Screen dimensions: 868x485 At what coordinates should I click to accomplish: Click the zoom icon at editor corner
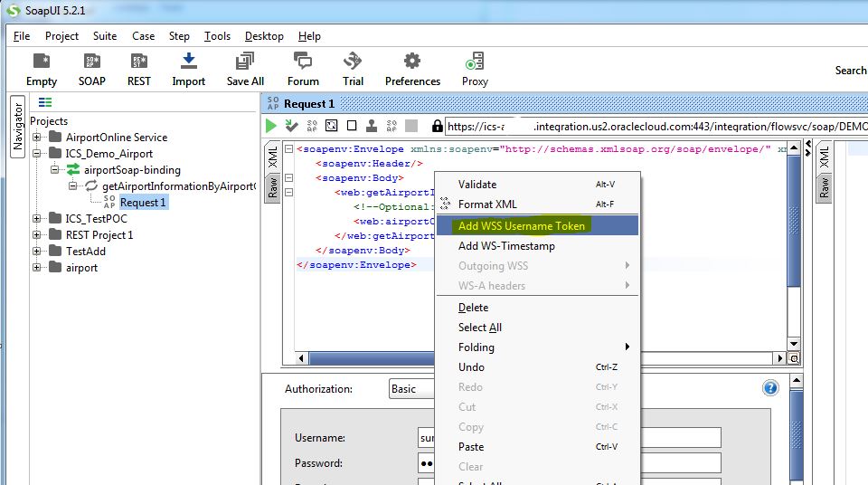[x=794, y=358]
